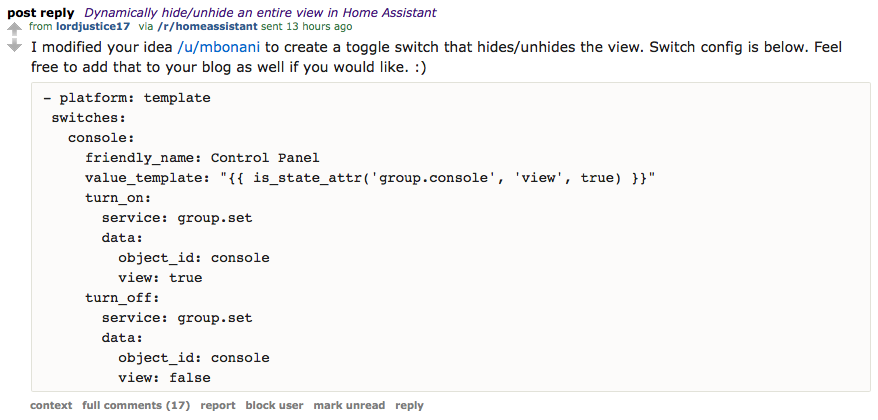Report this message

tap(218, 405)
